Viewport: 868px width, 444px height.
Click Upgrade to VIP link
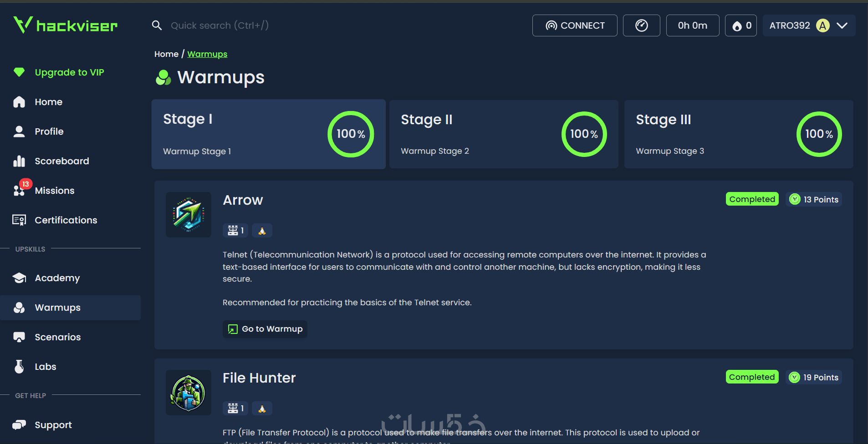69,72
